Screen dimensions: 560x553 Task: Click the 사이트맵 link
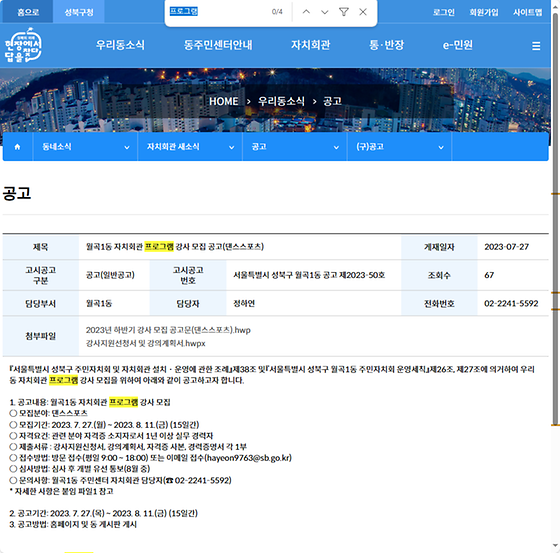(528, 12)
